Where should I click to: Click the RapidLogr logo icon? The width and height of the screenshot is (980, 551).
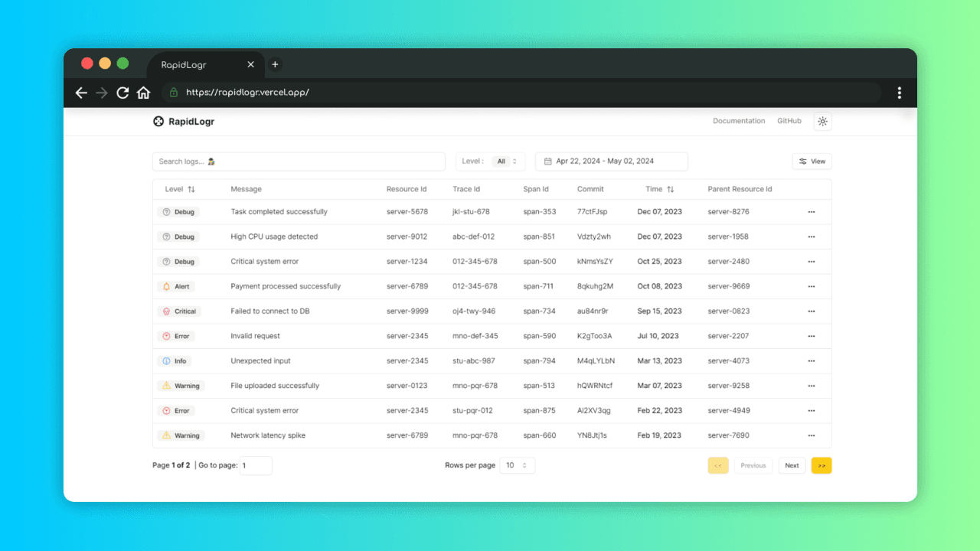click(x=158, y=121)
